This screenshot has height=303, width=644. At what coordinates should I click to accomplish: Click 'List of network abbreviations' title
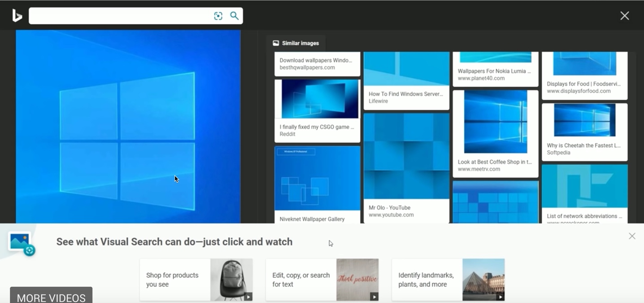click(x=584, y=216)
